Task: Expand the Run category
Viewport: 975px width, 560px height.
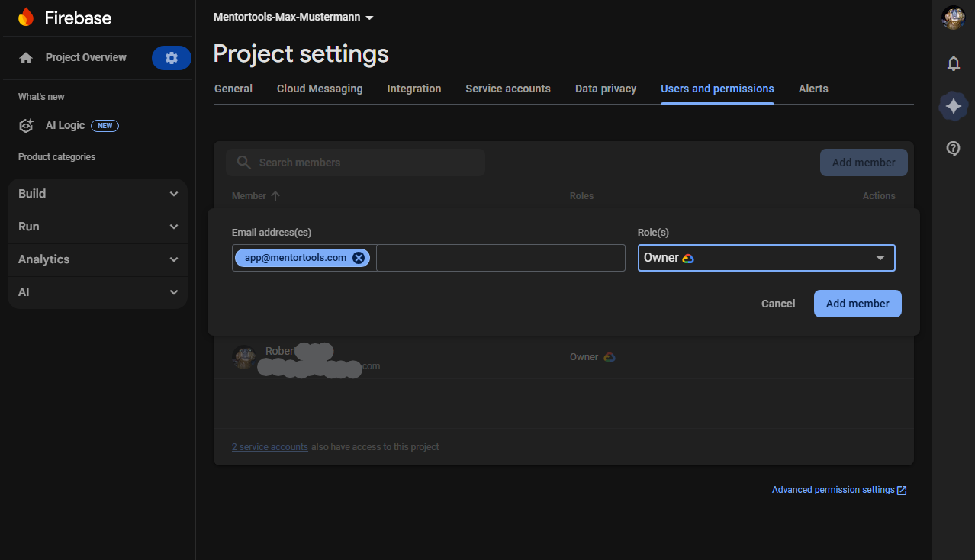Action: [98, 227]
